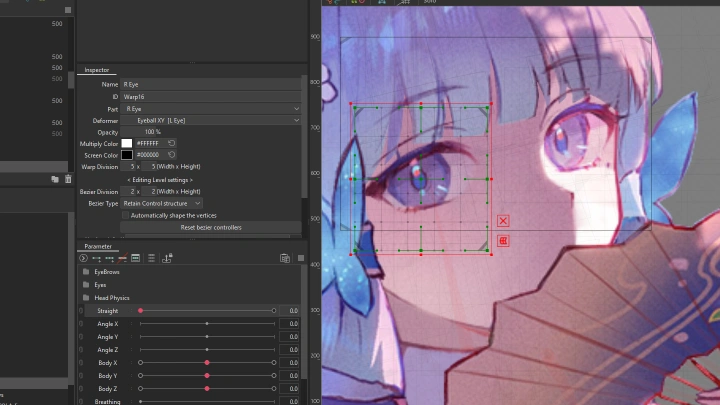Image resolution: width=720 pixels, height=405 pixels.
Task: Click the Multiply Color white swatch
Action: point(127,143)
